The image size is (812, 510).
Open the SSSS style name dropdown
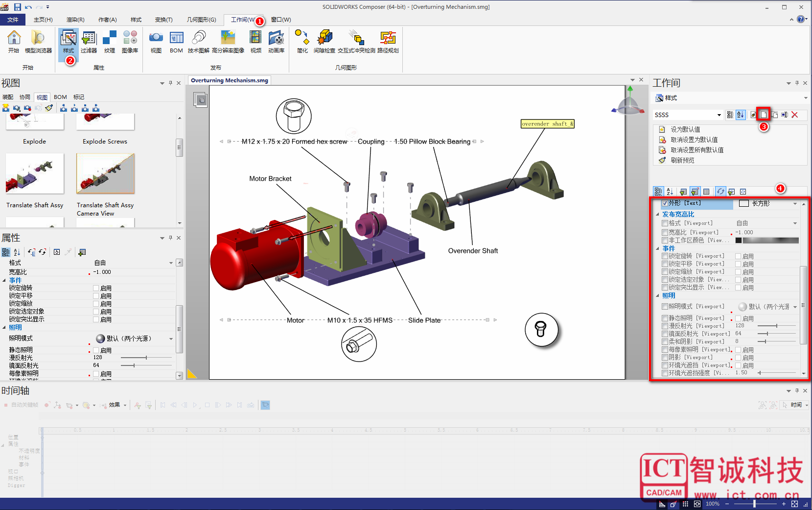coord(719,115)
